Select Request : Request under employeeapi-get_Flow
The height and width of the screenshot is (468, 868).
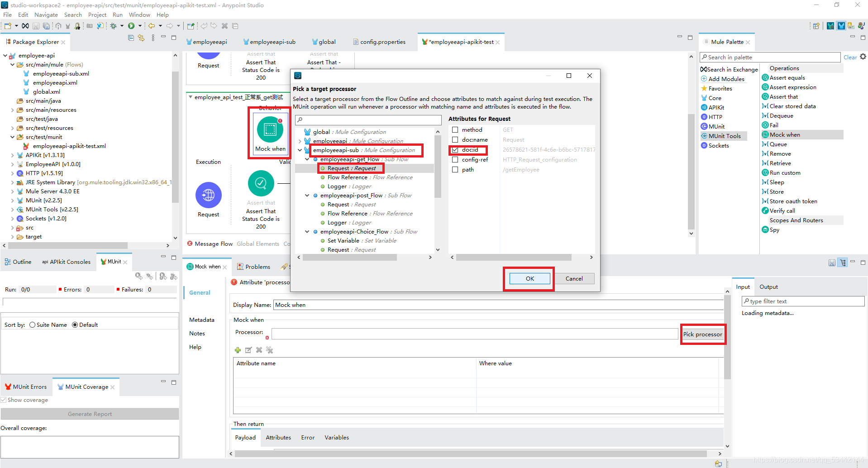[351, 168]
